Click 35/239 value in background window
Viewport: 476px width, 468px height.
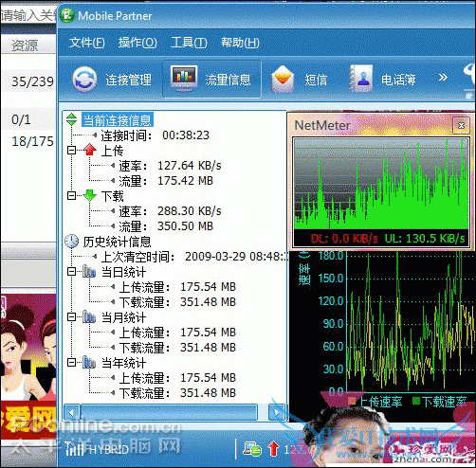32,81
